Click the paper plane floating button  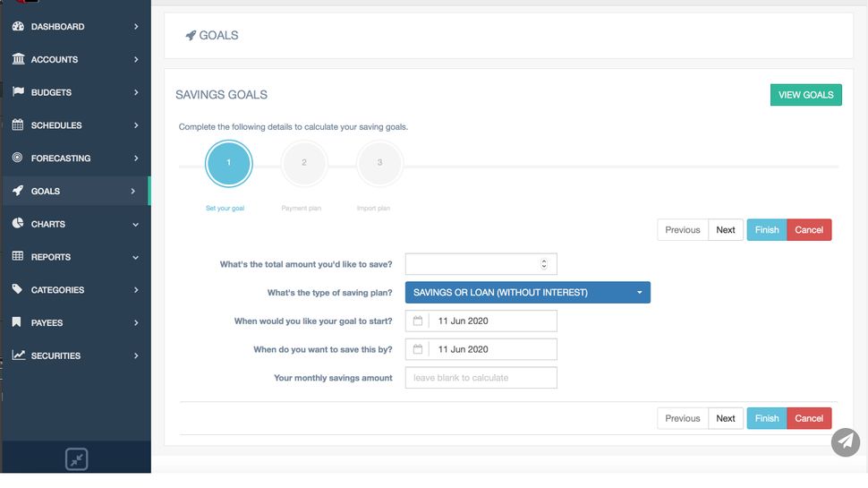845,442
